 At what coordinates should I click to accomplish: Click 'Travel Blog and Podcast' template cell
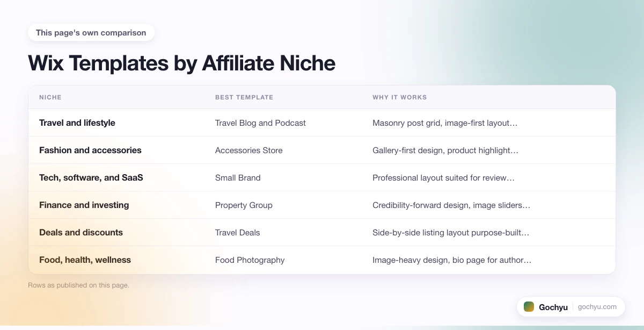260,123
